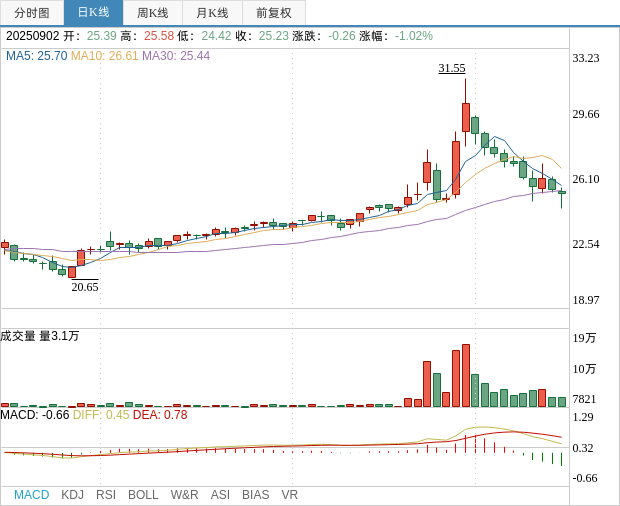
Task: Click the red candlestick above 20.65
Action: 72,272
